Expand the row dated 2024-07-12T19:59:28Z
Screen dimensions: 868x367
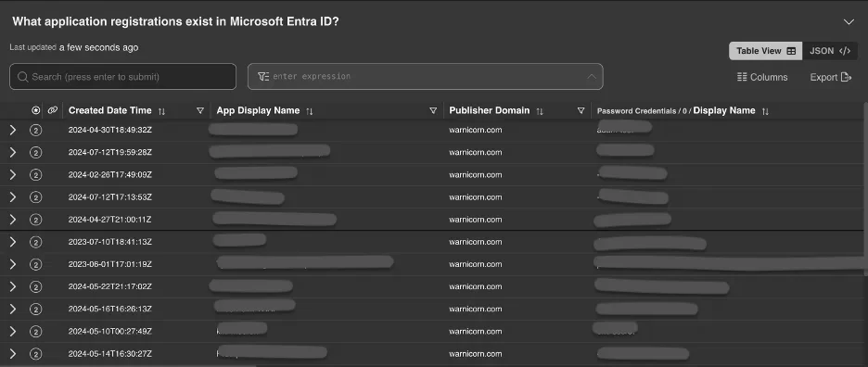[13, 152]
